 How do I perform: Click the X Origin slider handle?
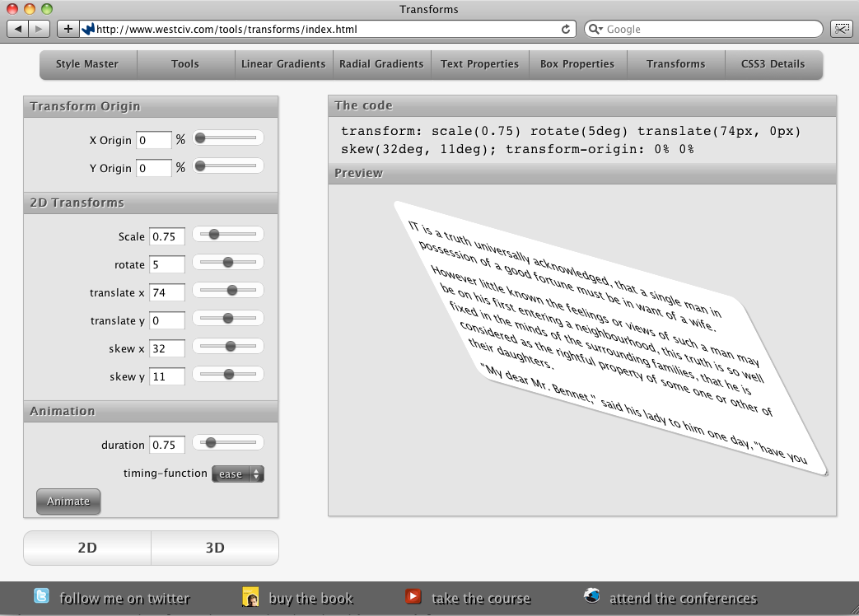click(x=199, y=138)
